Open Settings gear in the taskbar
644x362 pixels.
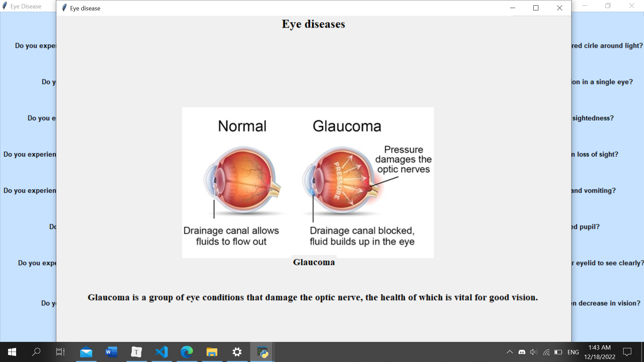click(x=237, y=352)
